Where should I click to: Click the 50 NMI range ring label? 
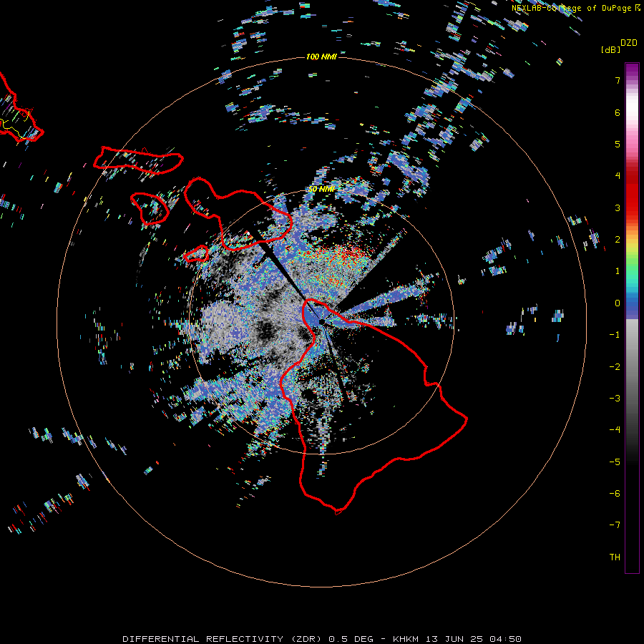coord(321,189)
